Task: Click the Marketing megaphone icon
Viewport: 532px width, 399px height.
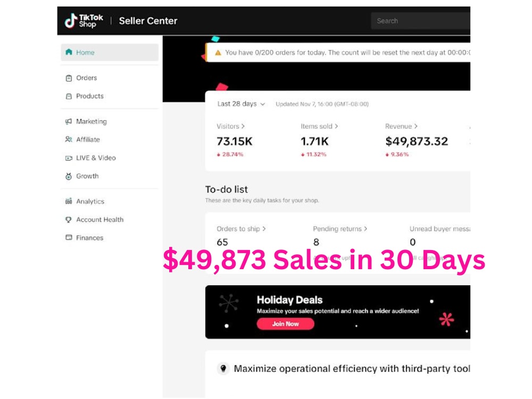Action: pos(69,121)
